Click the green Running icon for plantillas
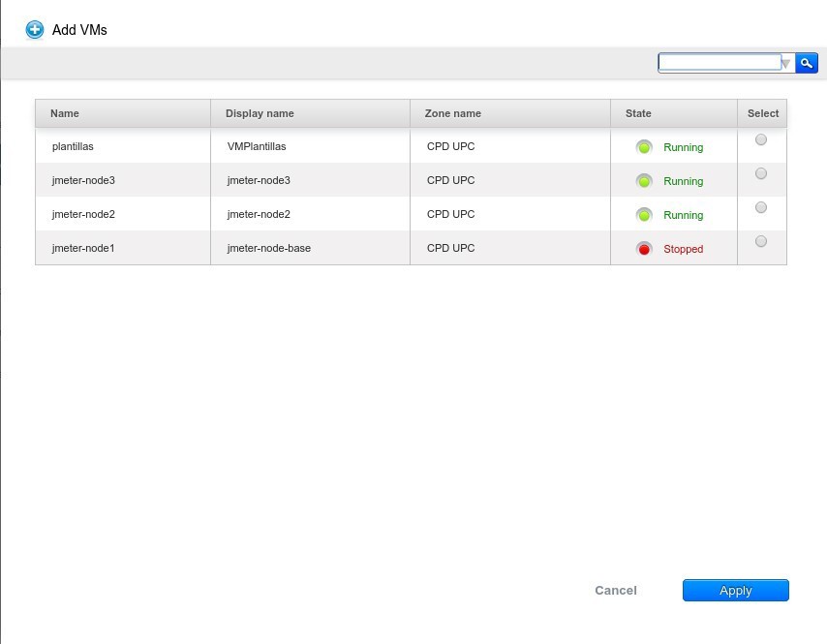This screenshot has width=827, height=644. click(x=644, y=147)
